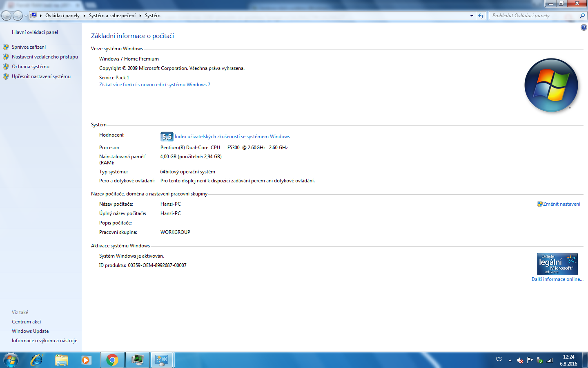
Task: Open Správce zařízení link
Action: (x=29, y=47)
